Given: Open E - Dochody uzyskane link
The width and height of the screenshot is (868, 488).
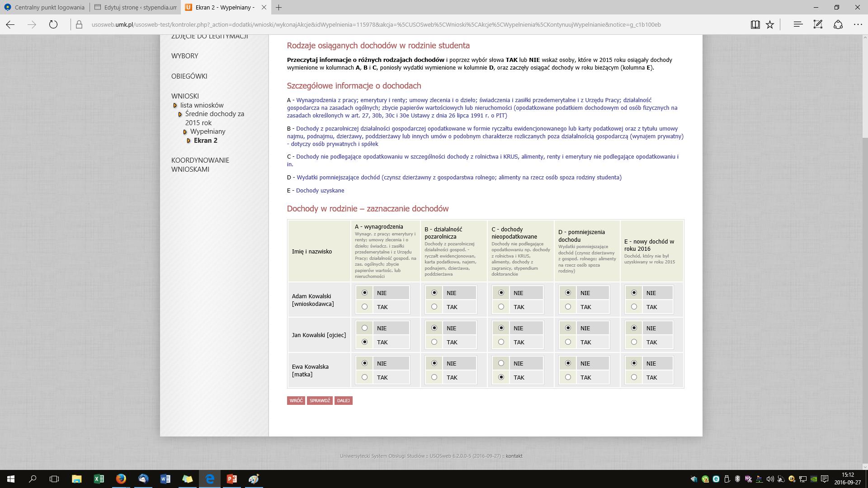Looking at the screenshot, I should [x=320, y=191].
